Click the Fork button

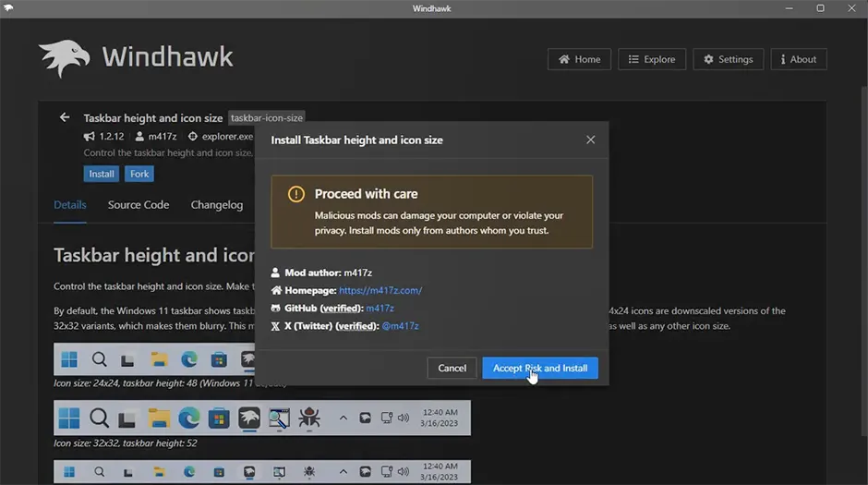click(139, 174)
